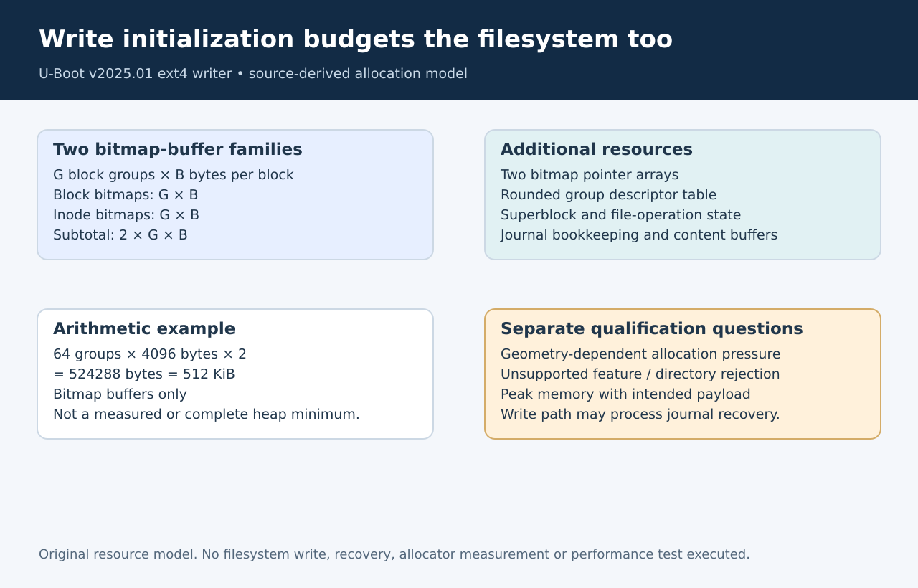
Task: Click 'Not a measured or complete heap minimum.' note
Action: pos(207,414)
